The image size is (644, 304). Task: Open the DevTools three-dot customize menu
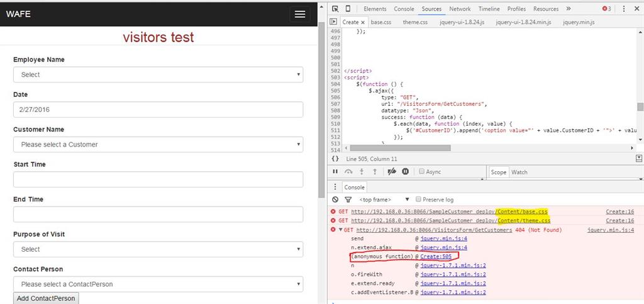(624, 9)
